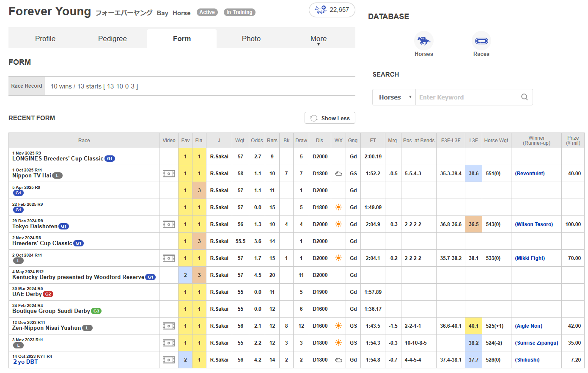Click the L badge beside Zen-Nippon Nisai Yushun
Viewport: 588px width, 373px height.
point(87,328)
